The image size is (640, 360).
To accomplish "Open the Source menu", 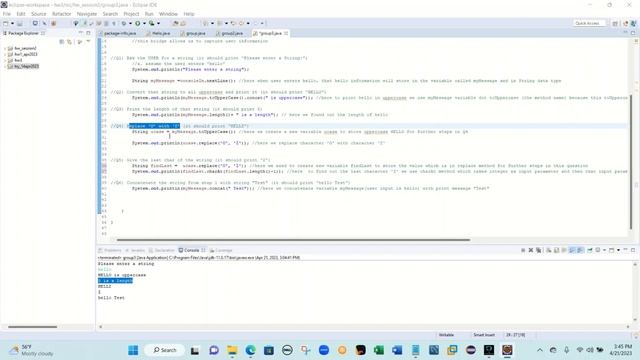I will tap(39, 14).
